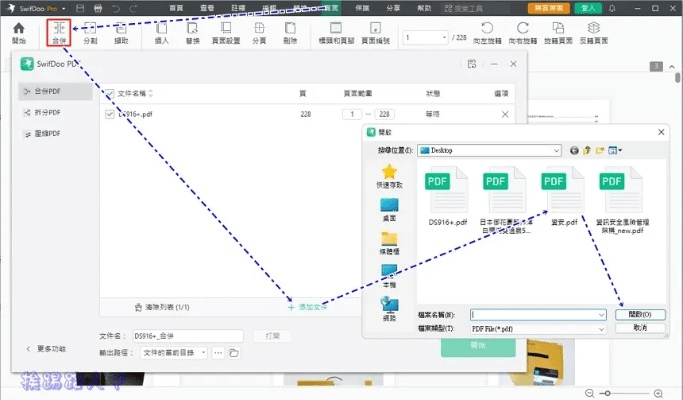Toggle the 文件名稱 select-all header checkbox

tap(110, 93)
